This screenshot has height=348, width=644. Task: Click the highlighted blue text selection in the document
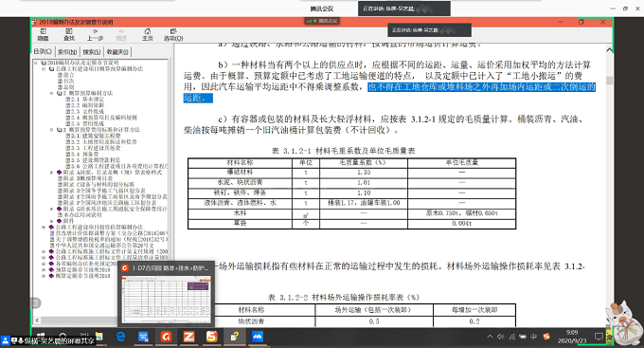pos(481,87)
